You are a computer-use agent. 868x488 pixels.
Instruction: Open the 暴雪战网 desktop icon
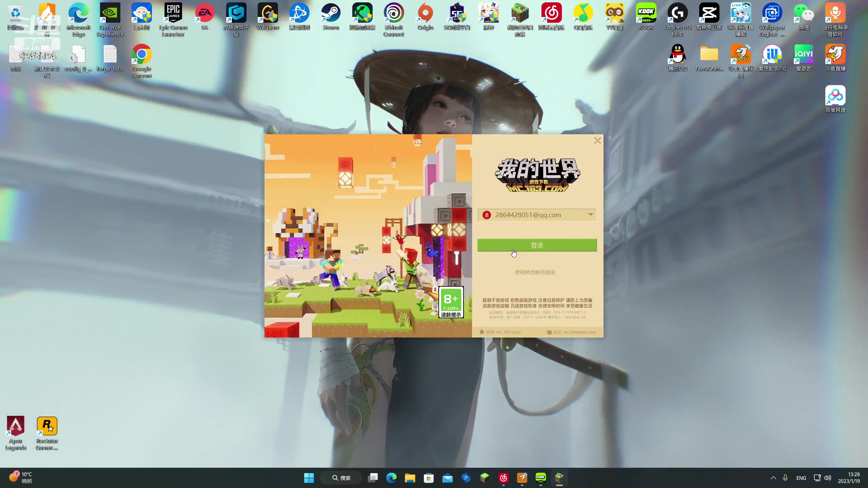point(299,17)
